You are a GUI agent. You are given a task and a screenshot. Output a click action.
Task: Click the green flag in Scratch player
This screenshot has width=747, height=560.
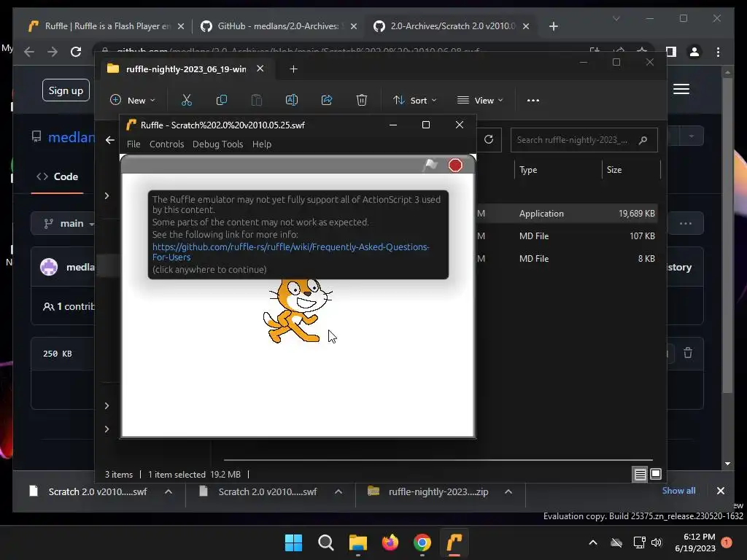coord(430,165)
